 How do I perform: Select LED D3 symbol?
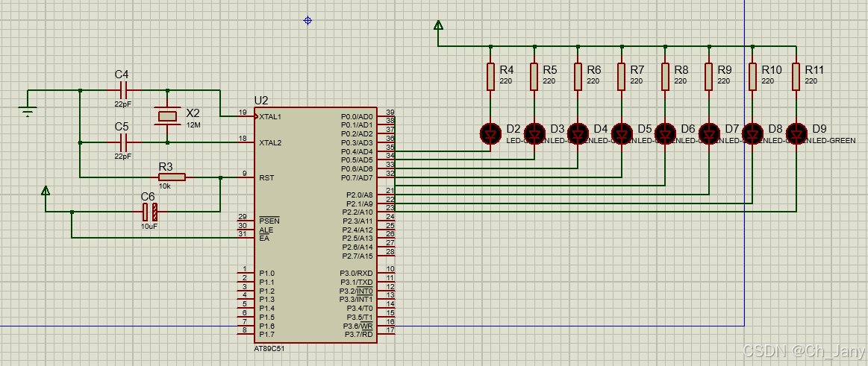point(534,133)
